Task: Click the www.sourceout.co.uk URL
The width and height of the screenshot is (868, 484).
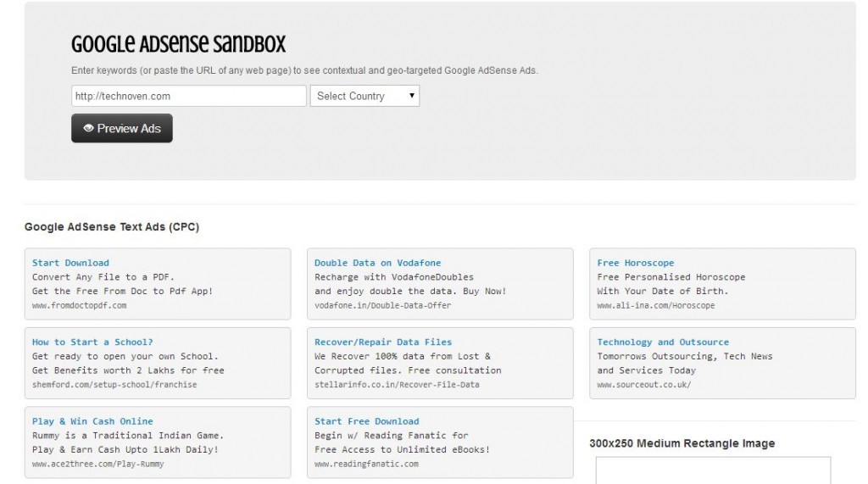Action: tap(643, 385)
